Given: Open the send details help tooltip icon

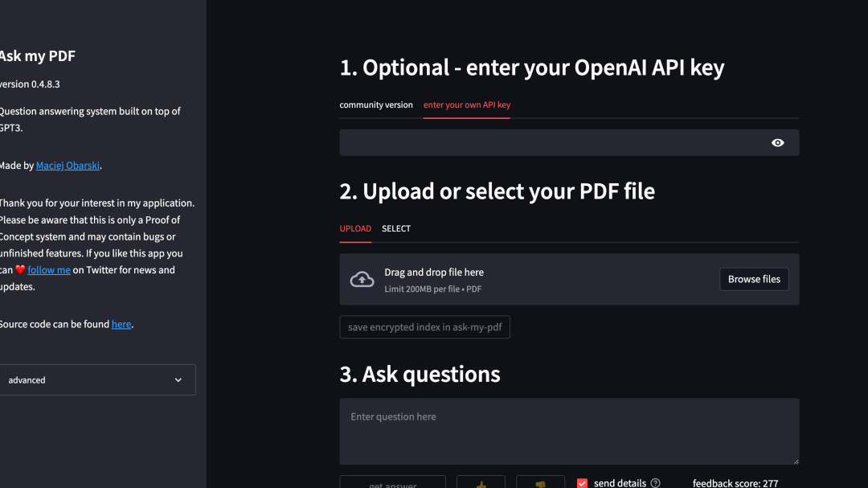Looking at the screenshot, I should click(x=656, y=483).
